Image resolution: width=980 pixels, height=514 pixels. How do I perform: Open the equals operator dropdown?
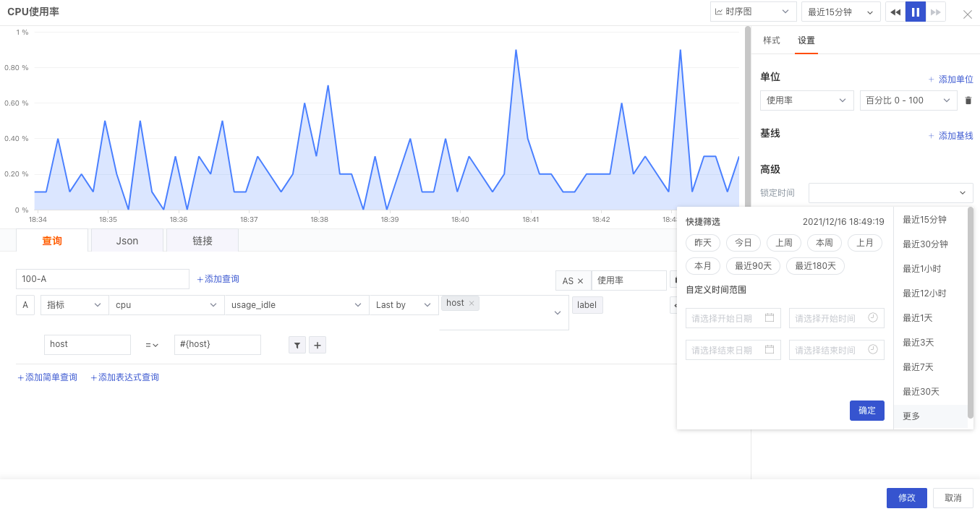tap(152, 345)
